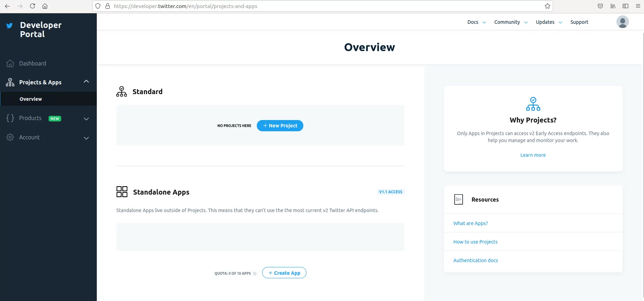Reload the page in browser
The width and height of the screenshot is (644, 301).
point(32,6)
